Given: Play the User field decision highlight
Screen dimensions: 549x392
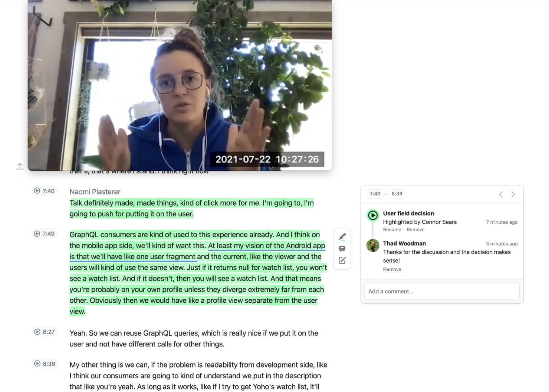Looking at the screenshot, I should (373, 215).
